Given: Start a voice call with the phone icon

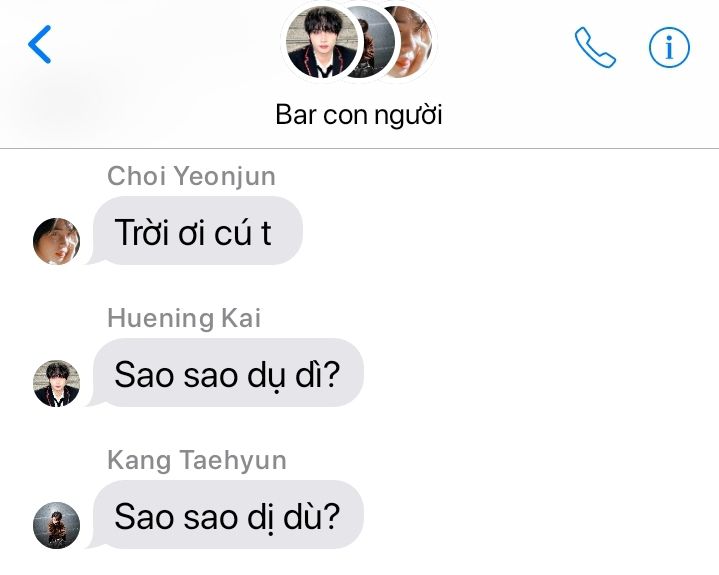Looking at the screenshot, I should [595, 47].
